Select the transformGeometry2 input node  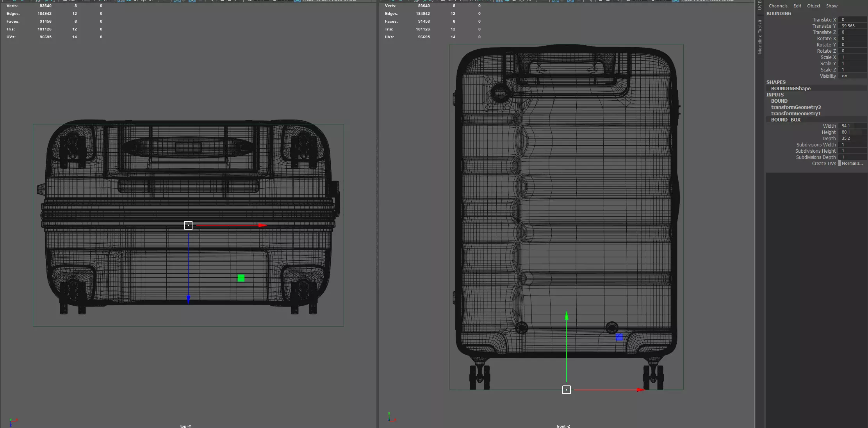796,107
